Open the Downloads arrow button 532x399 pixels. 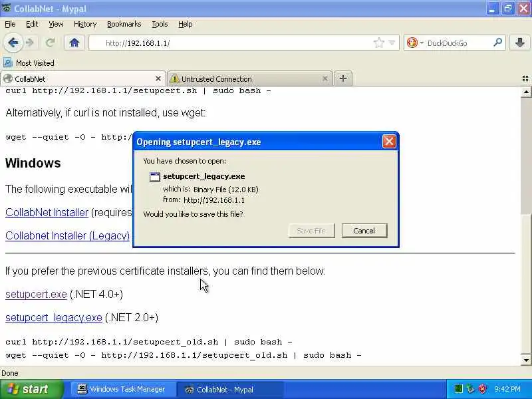[519, 43]
